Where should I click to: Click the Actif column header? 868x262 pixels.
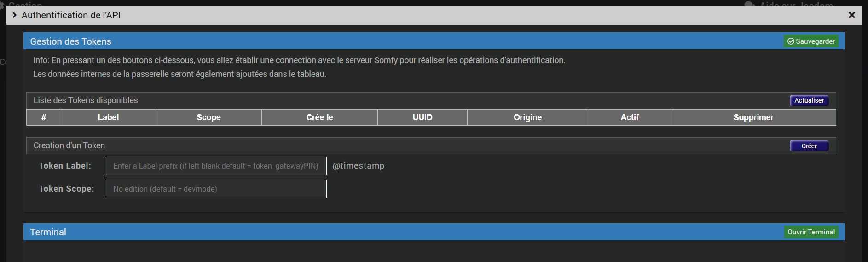point(630,117)
